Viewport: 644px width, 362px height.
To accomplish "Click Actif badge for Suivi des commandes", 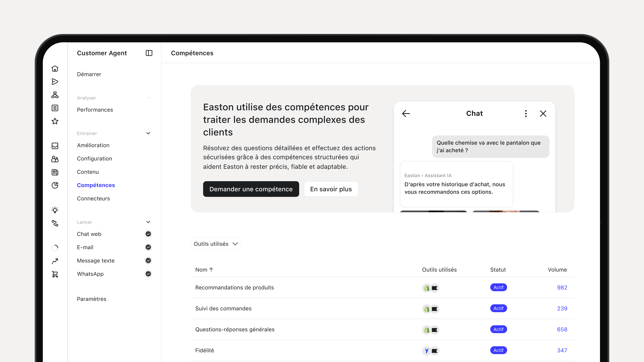I will (x=498, y=308).
